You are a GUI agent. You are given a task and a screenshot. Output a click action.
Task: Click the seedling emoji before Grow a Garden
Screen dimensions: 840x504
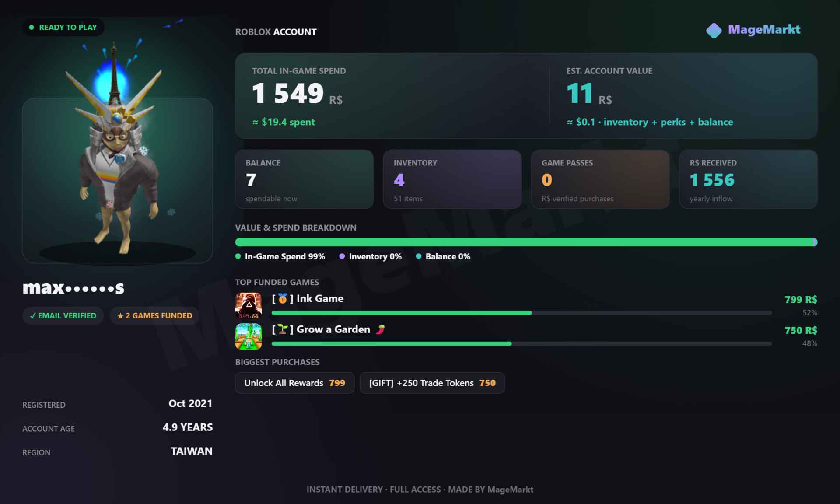(x=283, y=329)
